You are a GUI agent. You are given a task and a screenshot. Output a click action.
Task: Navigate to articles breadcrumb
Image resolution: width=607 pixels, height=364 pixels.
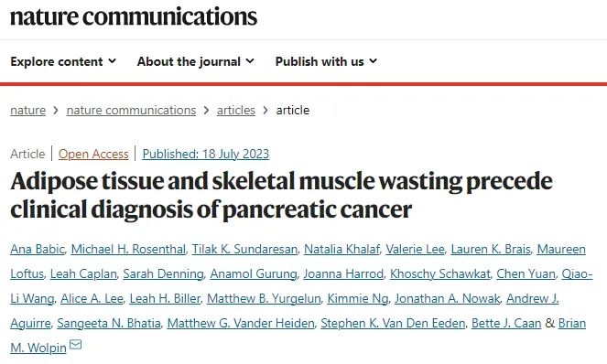[236, 111]
